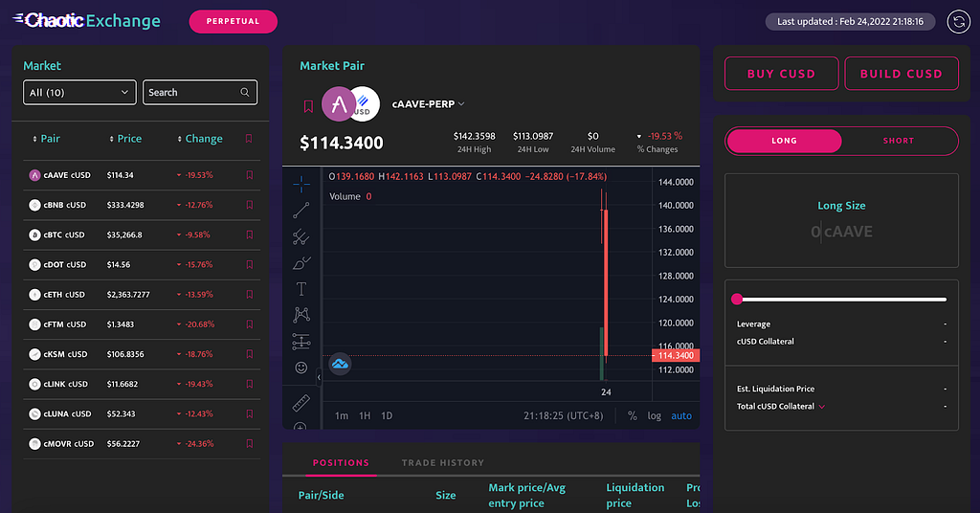Select the crosshair cursor chart tool
Viewport: 980px width, 513px height.
301,184
